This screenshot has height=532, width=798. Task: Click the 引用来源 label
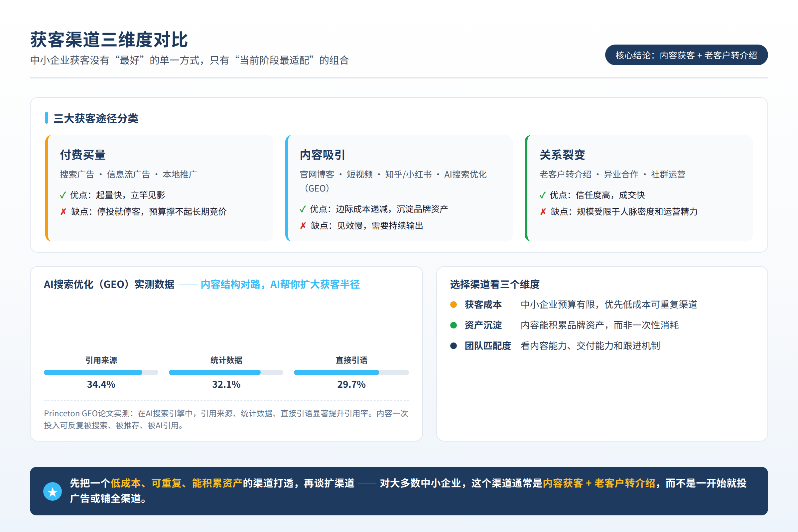[x=101, y=360]
